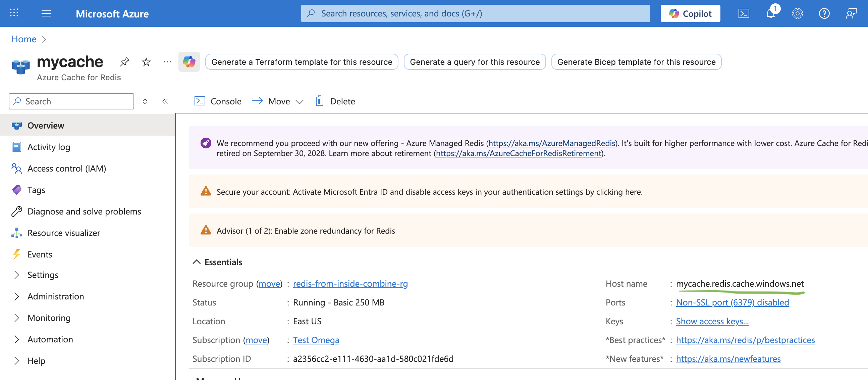Open the Azure portal hamburger menu

[46, 13]
